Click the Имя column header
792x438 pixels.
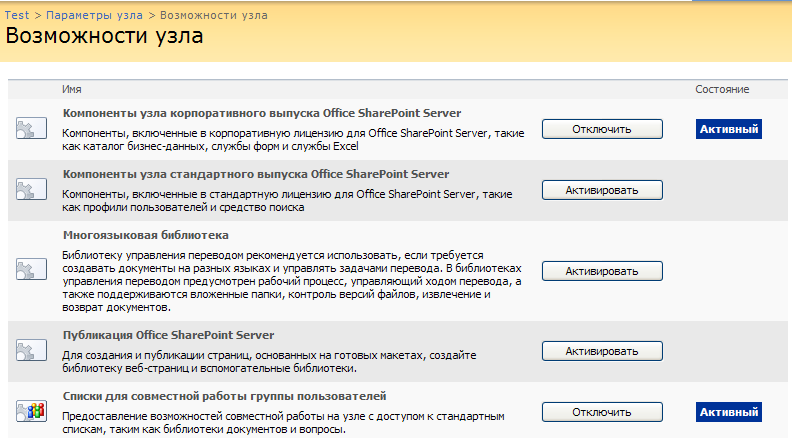pos(72,89)
